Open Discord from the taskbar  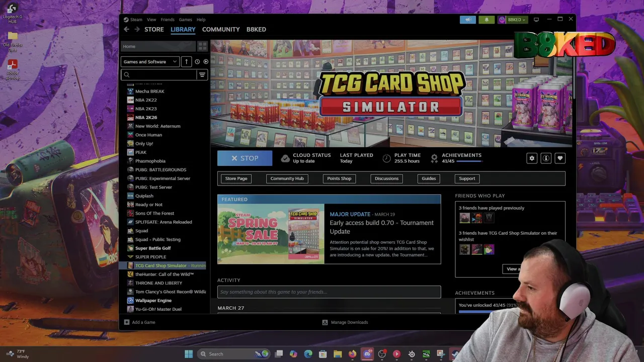click(x=367, y=354)
